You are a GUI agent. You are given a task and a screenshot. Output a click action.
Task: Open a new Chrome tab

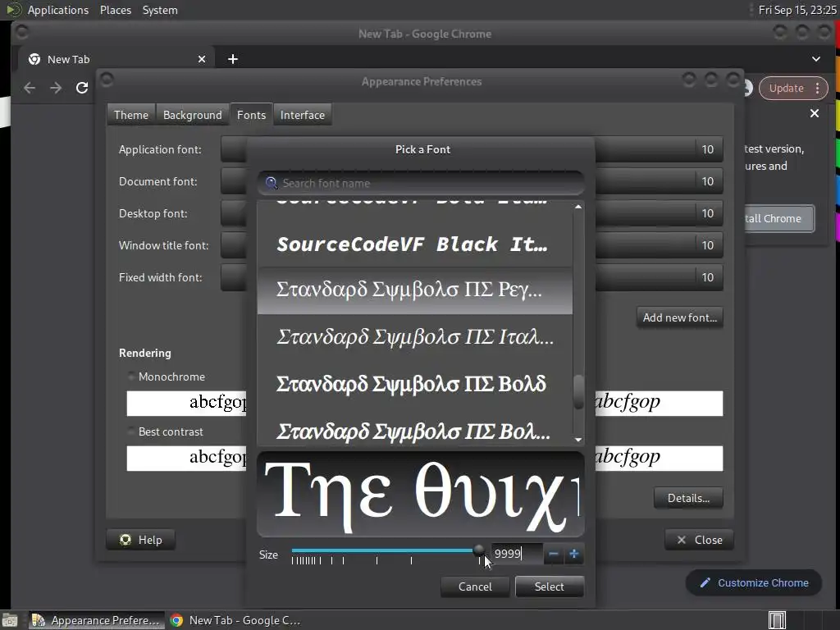232,59
